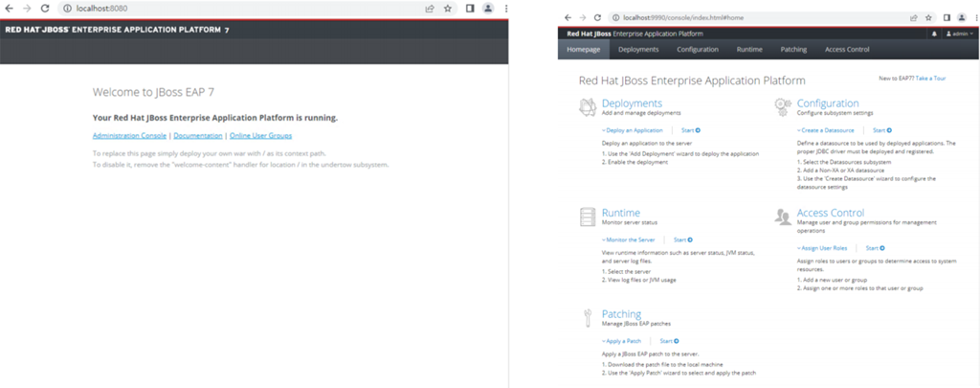
Task: Open three-dot menu in localhost:8080 browser
Action: coord(505,9)
